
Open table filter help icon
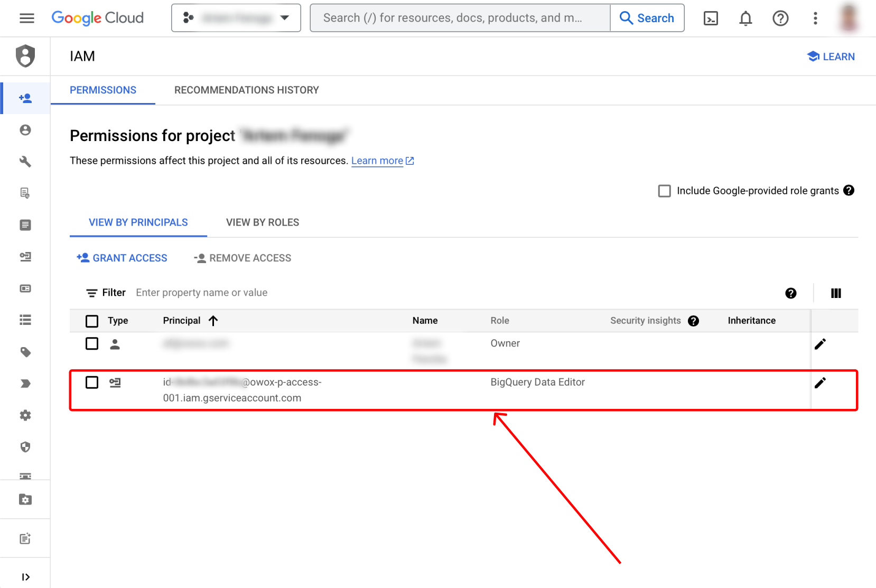coord(790,293)
